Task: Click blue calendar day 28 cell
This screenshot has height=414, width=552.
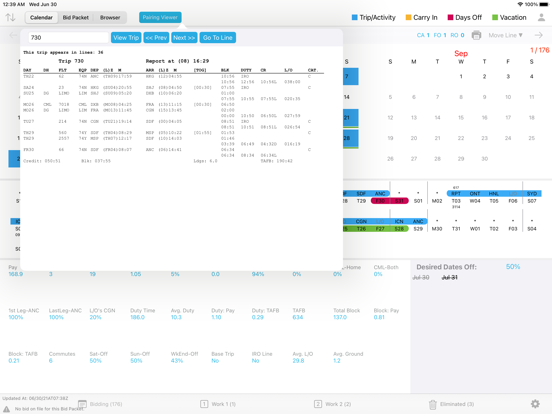Action: (351, 138)
